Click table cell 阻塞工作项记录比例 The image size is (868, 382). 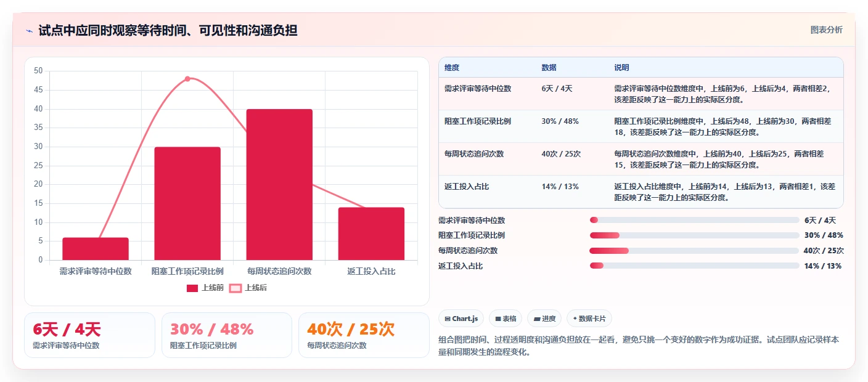point(478,121)
